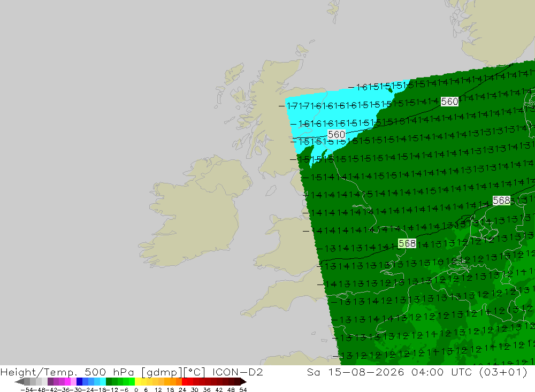The width and height of the screenshot is (535, 392).
Task: Click the legend scale value '24'
Action: (x=182, y=390)
